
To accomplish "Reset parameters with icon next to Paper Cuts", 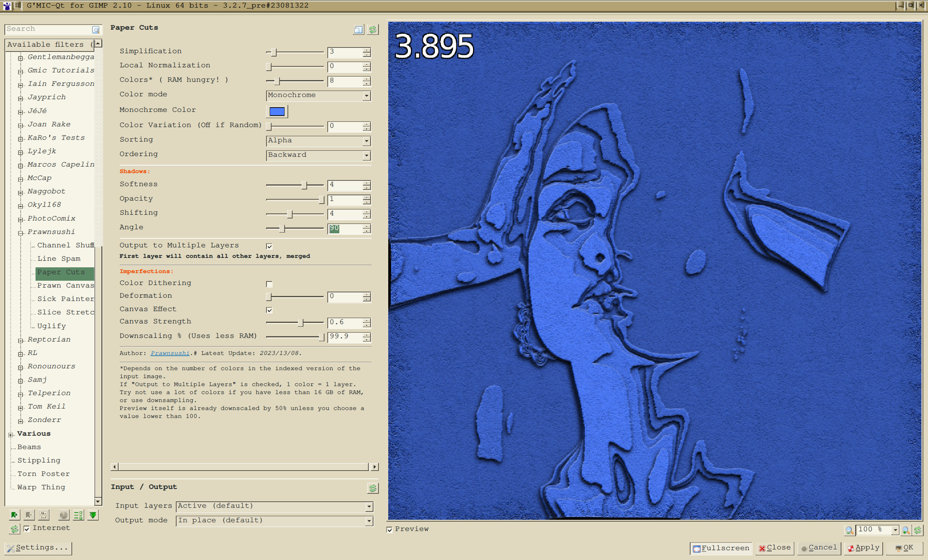I will [x=373, y=30].
